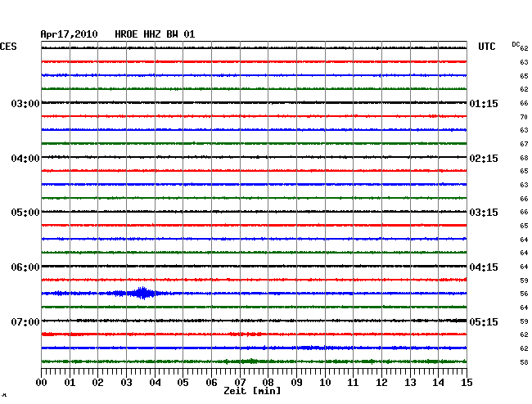Viewport: 532px width, 404px height.
Task: Select minute tick label "01"
Action: 70,382
